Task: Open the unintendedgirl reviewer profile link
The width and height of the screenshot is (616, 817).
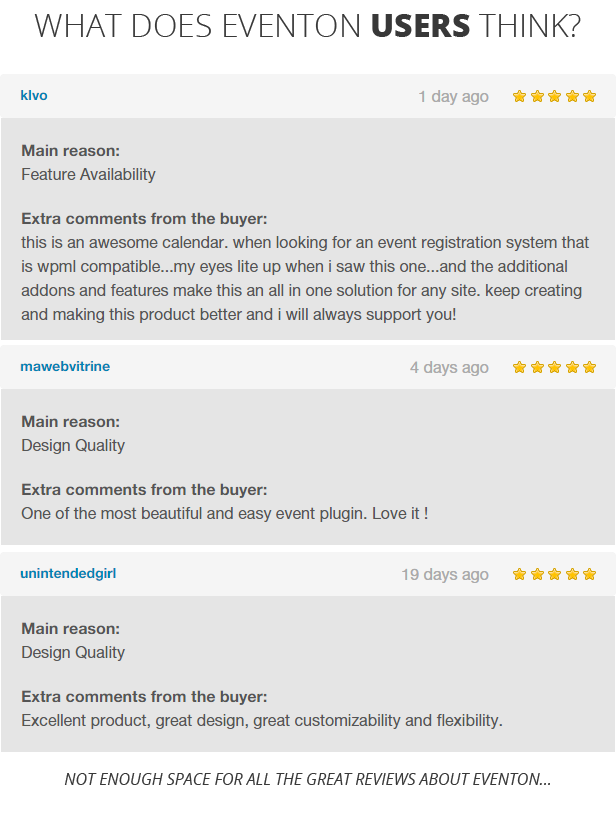Action: pos(68,574)
